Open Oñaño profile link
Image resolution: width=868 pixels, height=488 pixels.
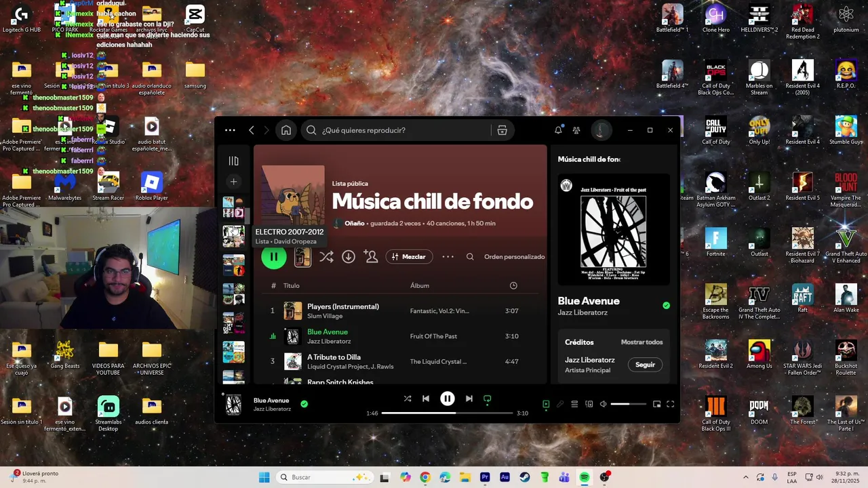tap(355, 223)
